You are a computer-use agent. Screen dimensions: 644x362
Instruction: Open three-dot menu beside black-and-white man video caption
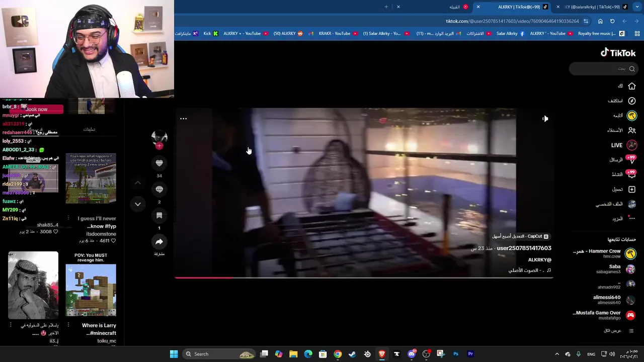click(11, 325)
